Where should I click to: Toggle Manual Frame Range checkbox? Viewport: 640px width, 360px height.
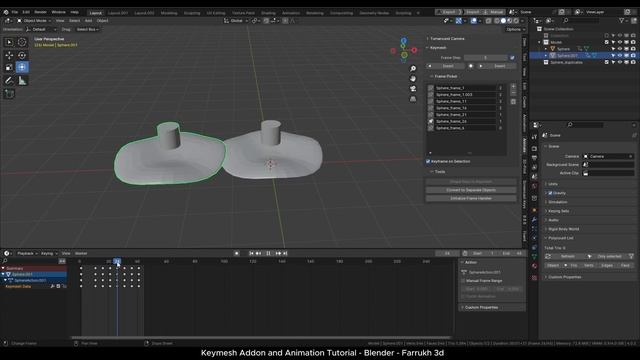(x=463, y=281)
